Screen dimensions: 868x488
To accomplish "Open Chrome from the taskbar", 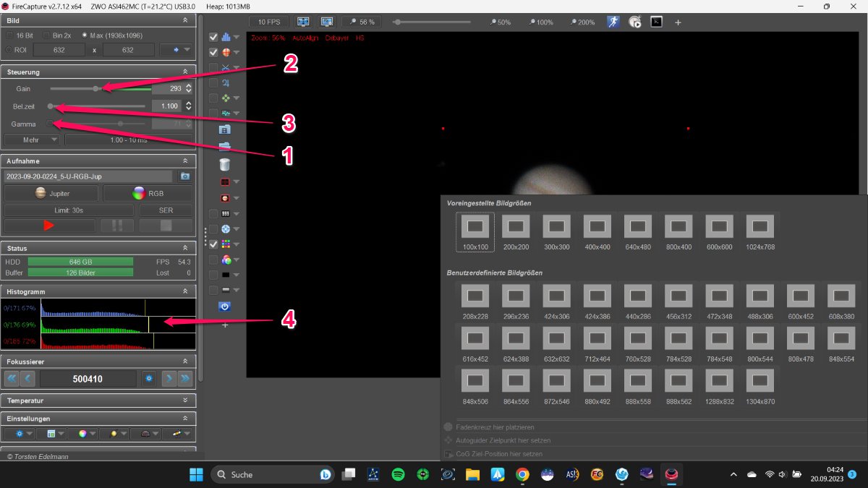I will (522, 474).
